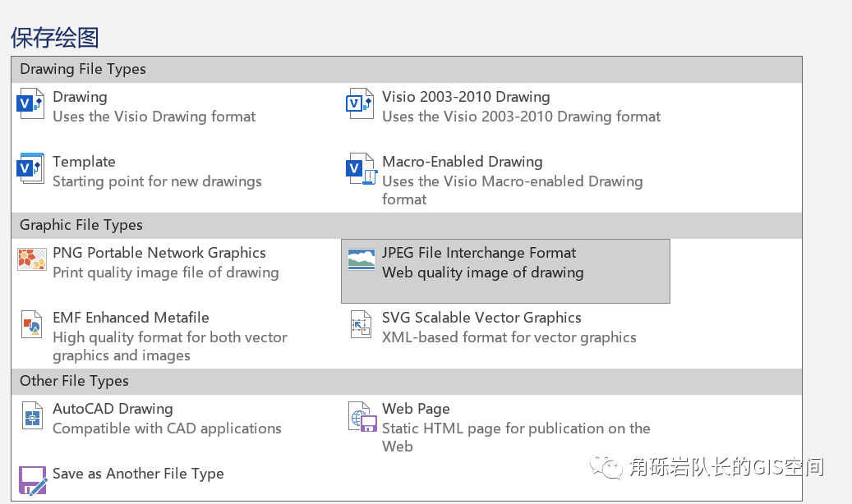Screen dimensions: 852x504
Task: Click the Visio 2003-2010 Drawing icon
Action: [x=360, y=103]
